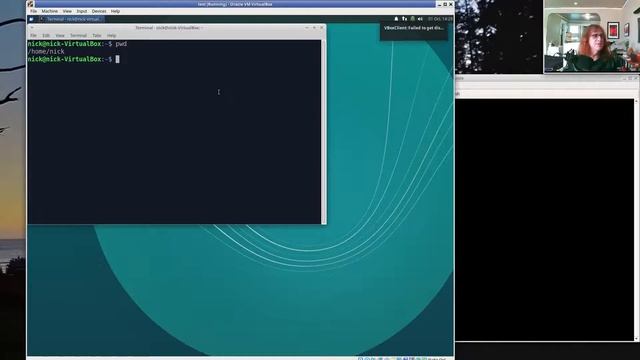This screenshot has height=360, width=640.
Task: Open the Terminal window menu icon in its title bar
Action: click(32, 28)
